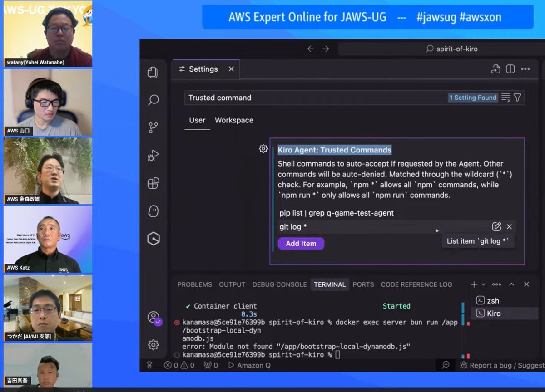545x392 pixels.
Task: Click the settings filter funnel icon
Action: click(517, 98)
